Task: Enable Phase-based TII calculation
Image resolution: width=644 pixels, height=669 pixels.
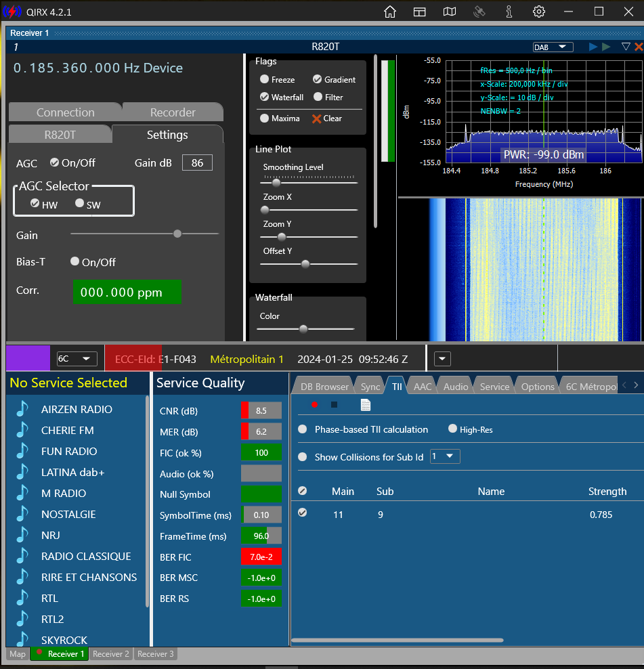Action: [x=302, y=429]
